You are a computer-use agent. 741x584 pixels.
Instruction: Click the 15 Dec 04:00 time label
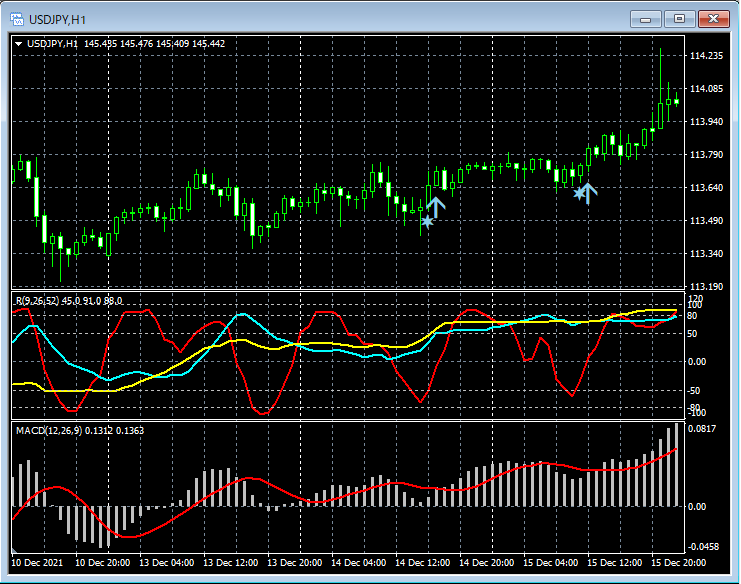pos(551,563)
